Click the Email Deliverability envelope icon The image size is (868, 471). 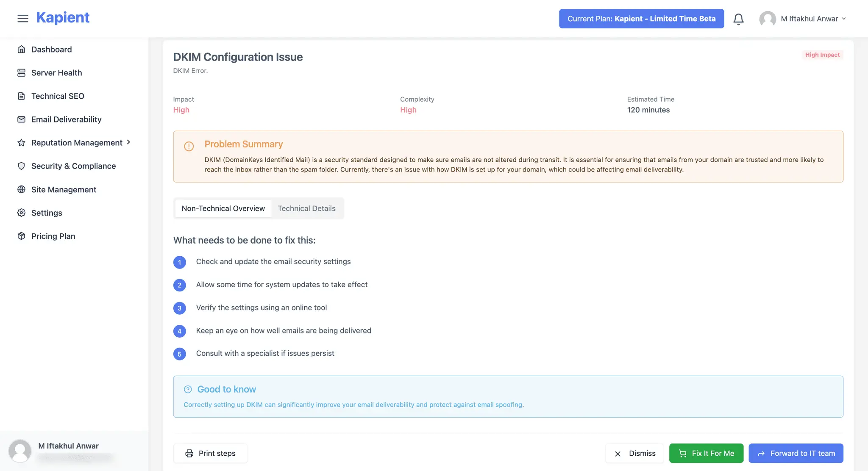(21, 119)
